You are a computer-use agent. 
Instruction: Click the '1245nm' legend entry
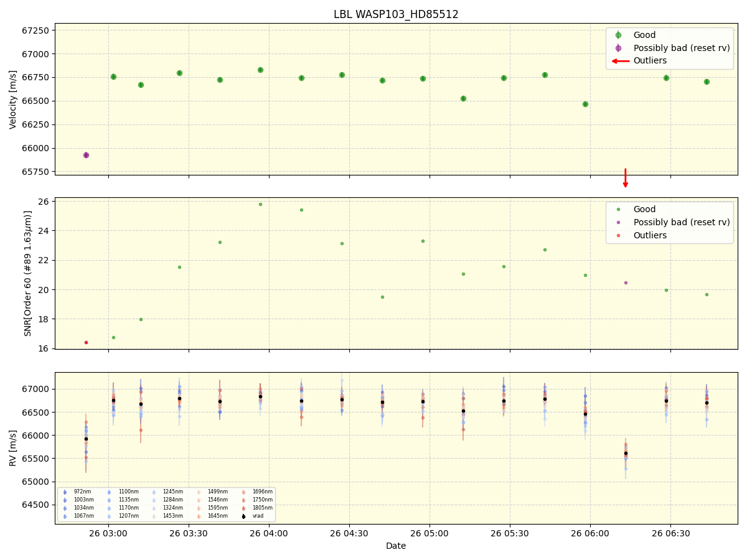(x=173, y=492)
